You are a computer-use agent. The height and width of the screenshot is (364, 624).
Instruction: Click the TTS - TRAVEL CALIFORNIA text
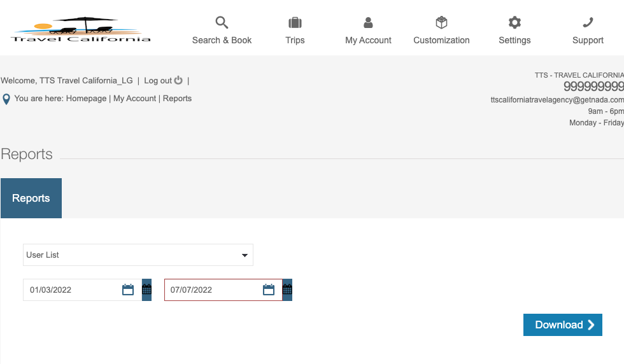click(579, 75)
